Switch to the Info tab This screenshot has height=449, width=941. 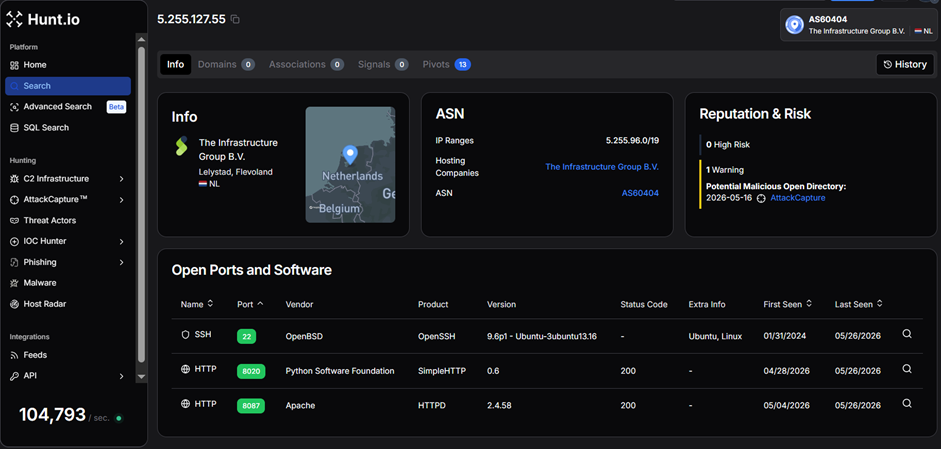[x=175, y=64]
